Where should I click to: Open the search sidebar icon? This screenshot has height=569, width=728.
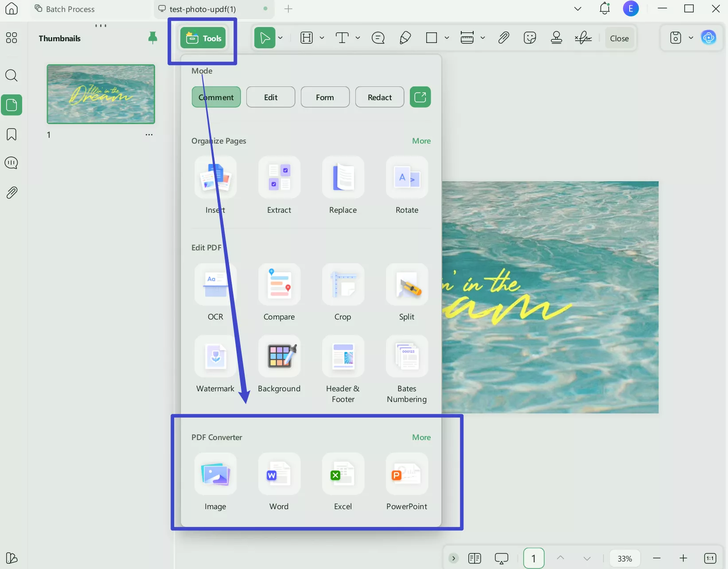tap(12, 75)
